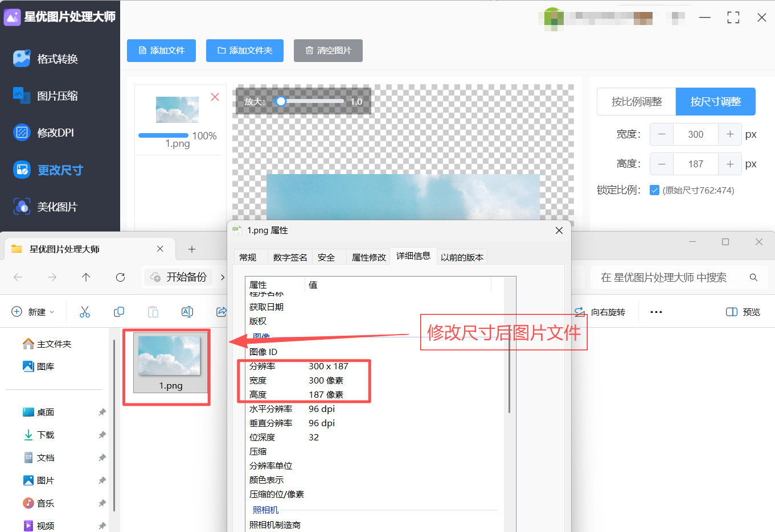Switch to the 按比例调整 mode

(x=637, y=102)
